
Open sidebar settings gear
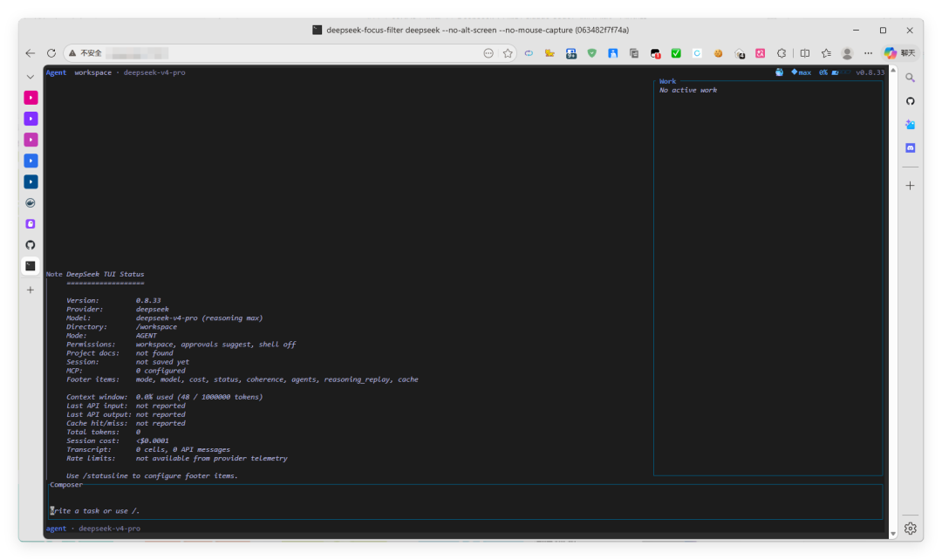coord(910,528)
